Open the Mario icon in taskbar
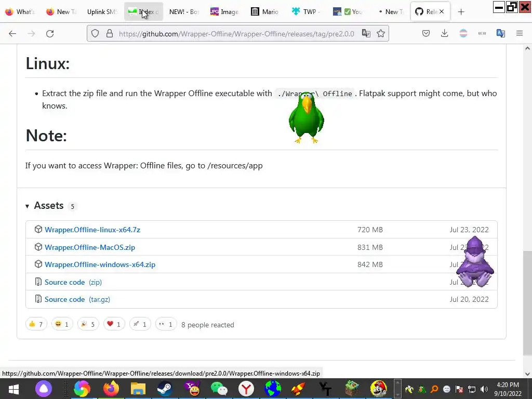This screenshot has height=399, width=532. [x=379, y=389]
